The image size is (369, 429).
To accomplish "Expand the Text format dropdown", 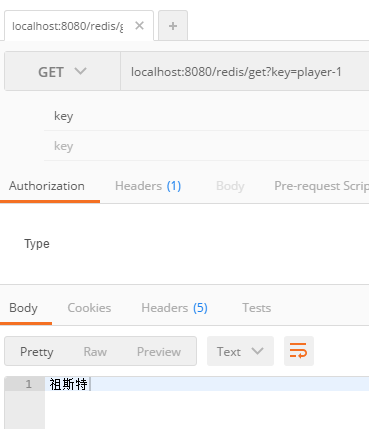I will coord(240,351).
